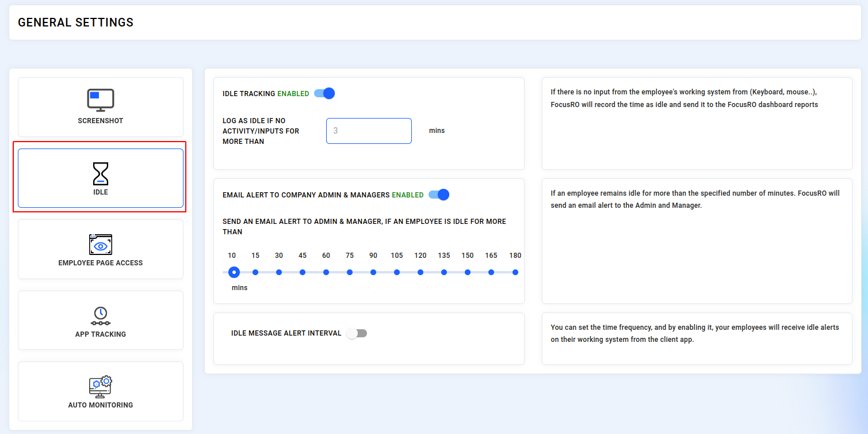Set email alert slider to 45 dot
The width and height of the screenshot is (868, 434).
pyautogui.click(x=303, y=272)
